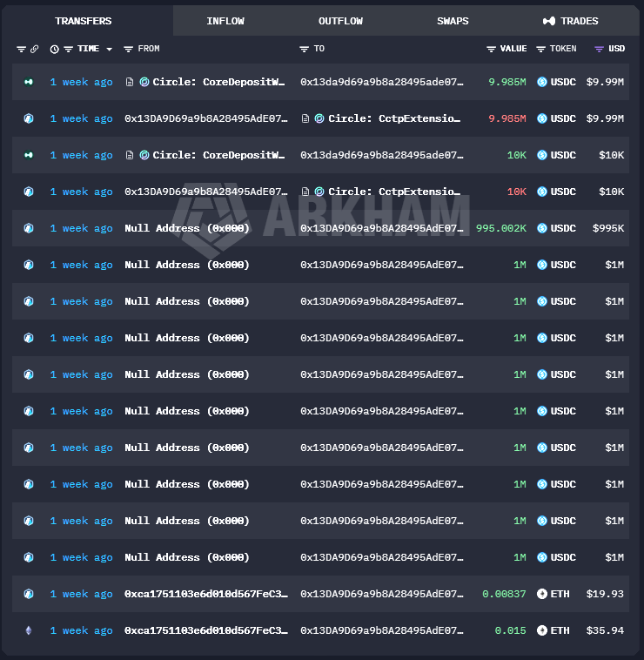Click Ethereum chain icon of 0.015 ETH row
The height and width of the screenshot is (660, 644).
point(29,630)
